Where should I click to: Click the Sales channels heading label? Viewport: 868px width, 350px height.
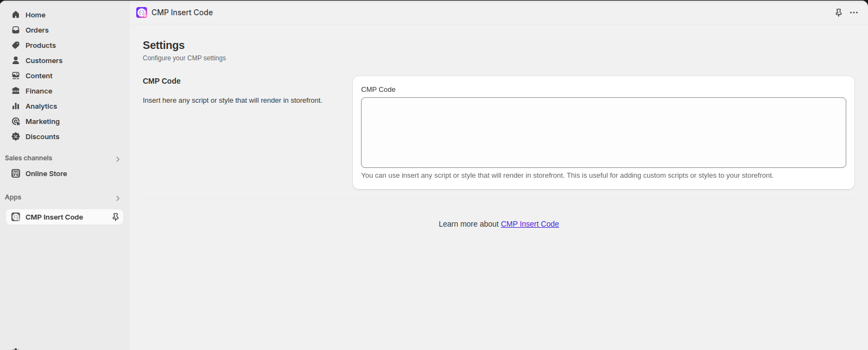pos(29,158)
